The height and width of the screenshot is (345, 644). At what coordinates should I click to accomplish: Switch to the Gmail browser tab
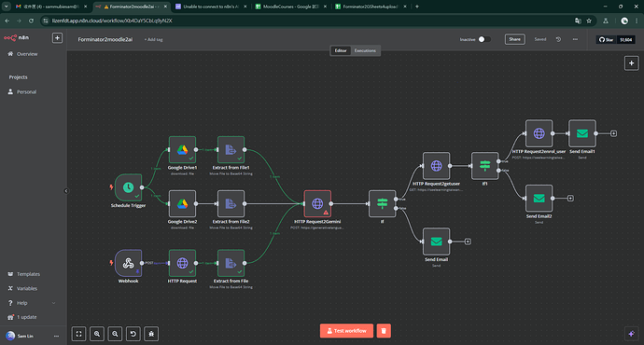pos(50,7)
